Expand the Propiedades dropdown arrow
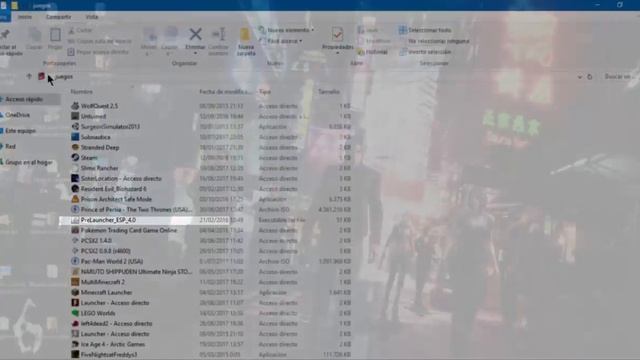The height and width of the screenshot is (360, 640). click(x=337, y=53)
